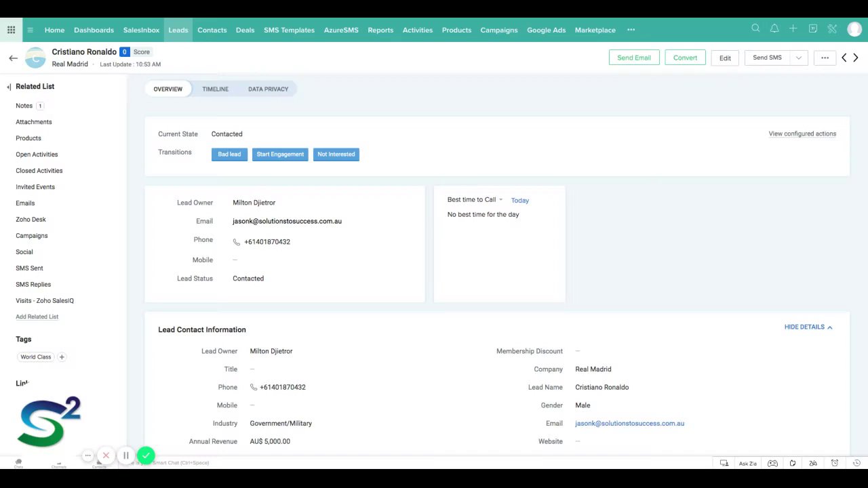Screen dimensions: 868x488
Task: Open View configured actions link
Action: coord(802,134)
